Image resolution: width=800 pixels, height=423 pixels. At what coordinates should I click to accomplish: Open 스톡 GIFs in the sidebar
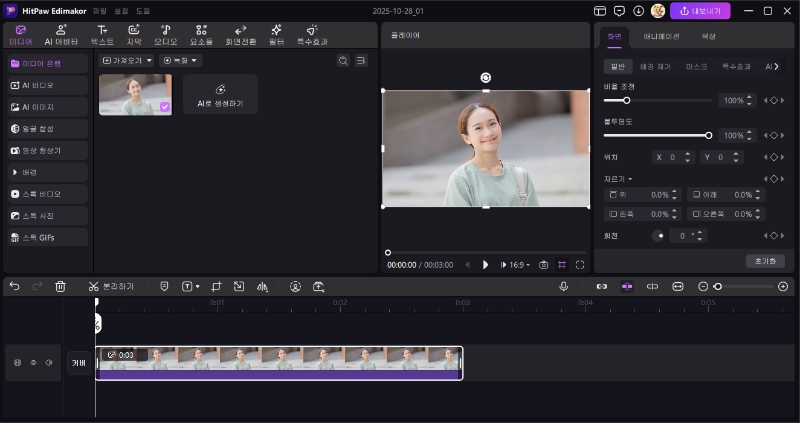48,237
